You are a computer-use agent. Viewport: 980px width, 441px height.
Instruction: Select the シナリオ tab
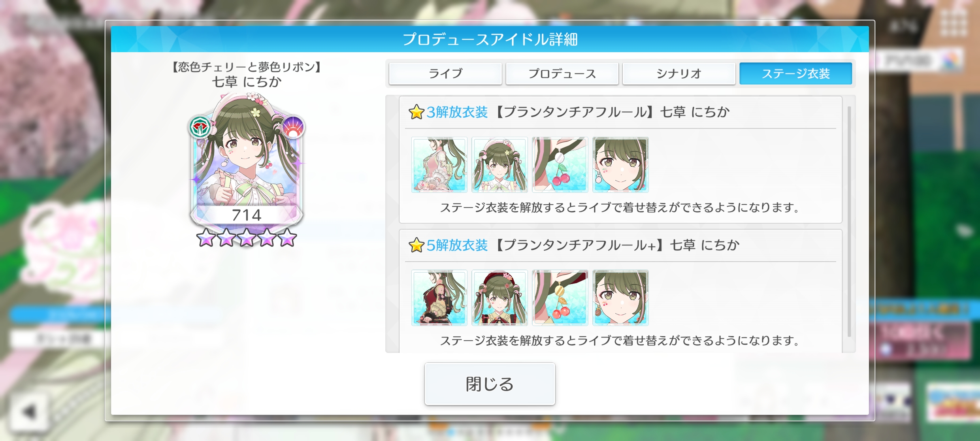(x=679, y=73)
